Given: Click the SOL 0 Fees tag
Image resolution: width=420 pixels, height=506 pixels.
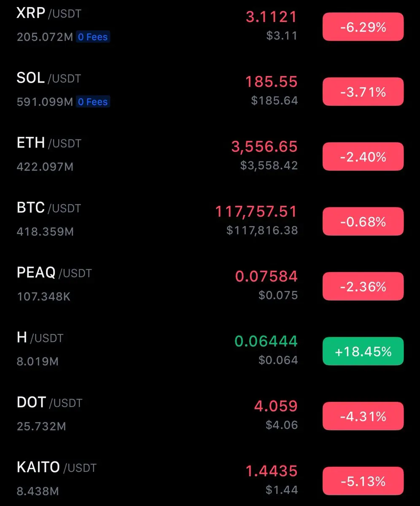Looking at the screenshot, I should click(93, 102).
